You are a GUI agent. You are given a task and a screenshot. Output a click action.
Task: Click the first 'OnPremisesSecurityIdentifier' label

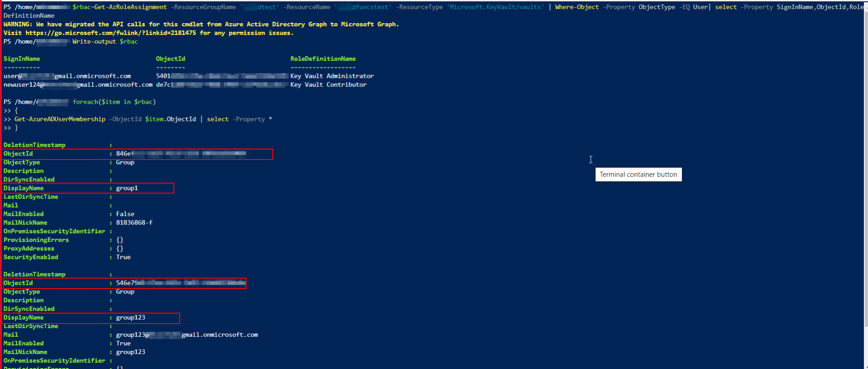[54, 231]
